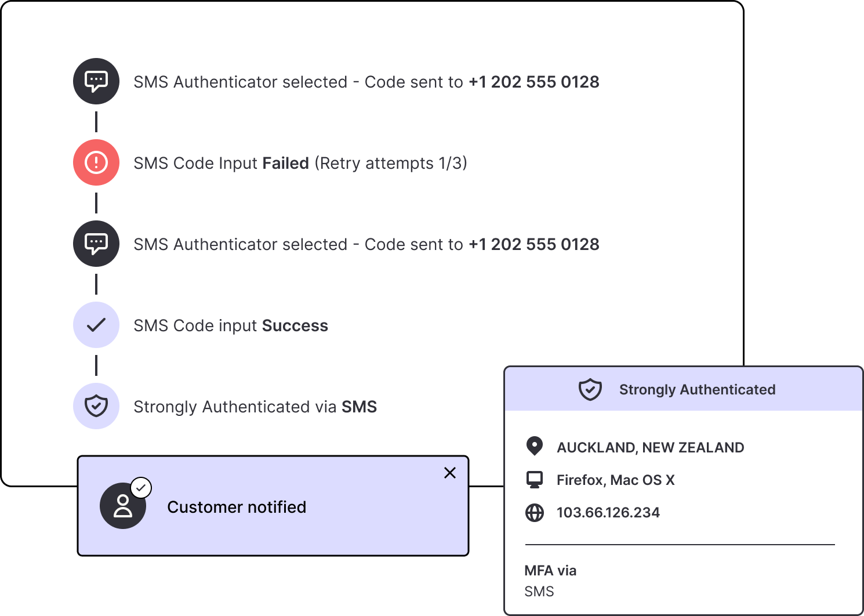Click the location pin icon for Auckland
This screenshot has width=864, height=616.
tap(534, 447)
